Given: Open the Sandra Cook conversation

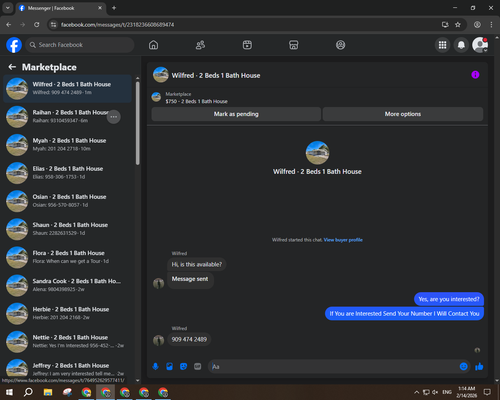Looking at the screenshot, I should click(67, 285).
